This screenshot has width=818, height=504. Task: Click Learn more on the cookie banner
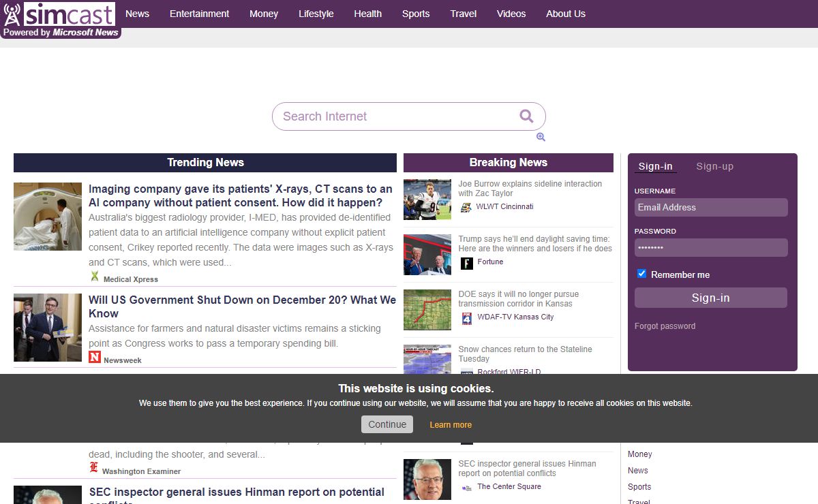451,425
